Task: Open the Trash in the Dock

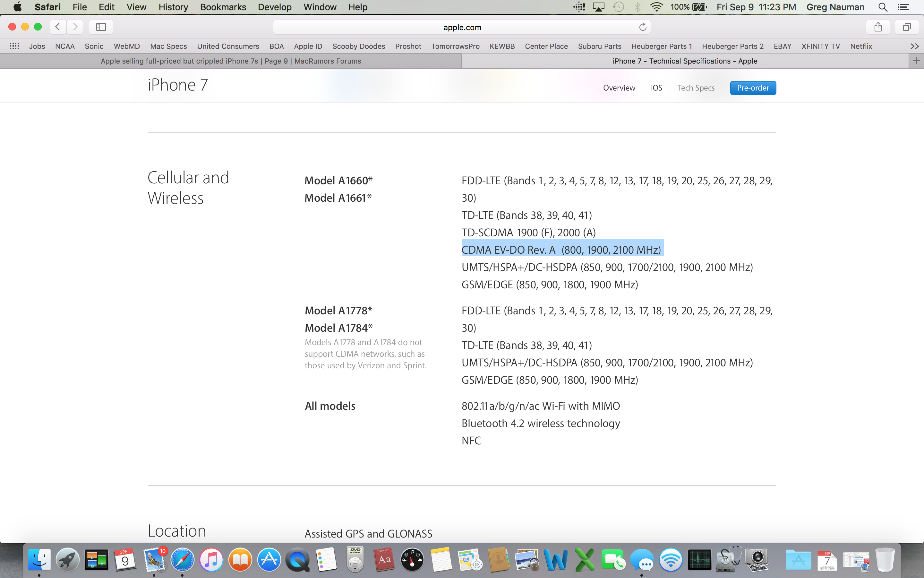Action: [x=885, y=560]
